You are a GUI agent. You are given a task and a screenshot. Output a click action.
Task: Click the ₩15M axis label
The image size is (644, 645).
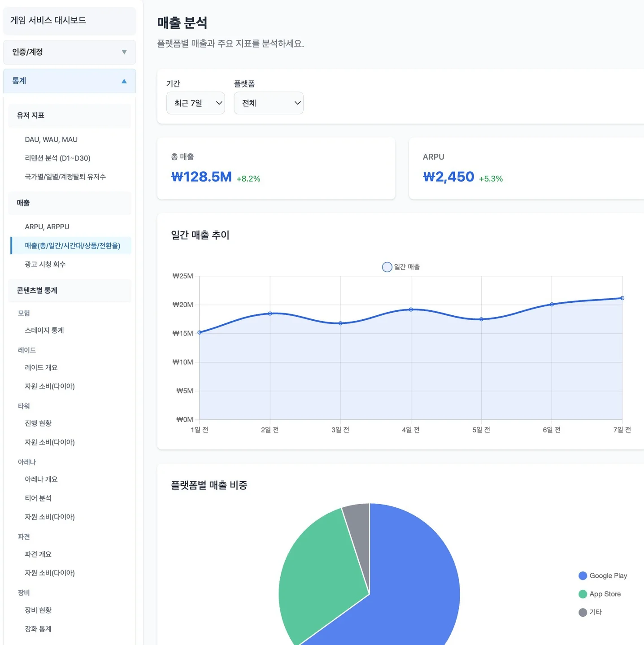click(183, 333)
